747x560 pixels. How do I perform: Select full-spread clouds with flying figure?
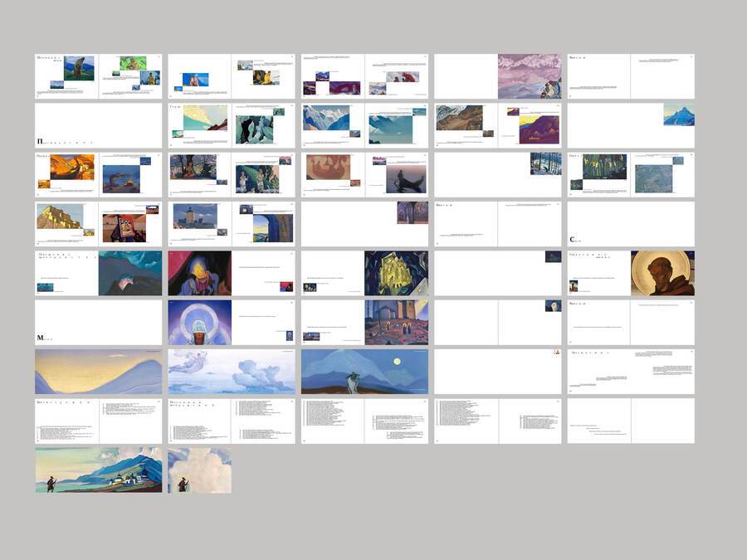[232, 372]
